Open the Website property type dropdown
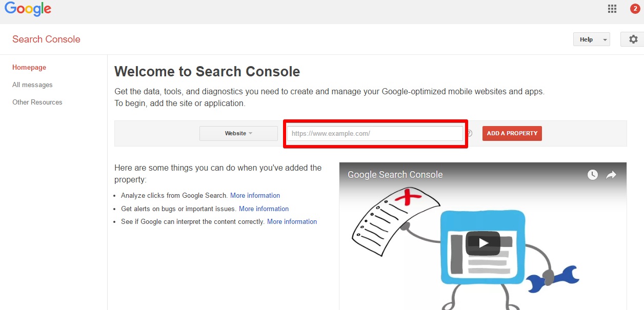Viewport: 644px width, 310px height. point(238,133)
